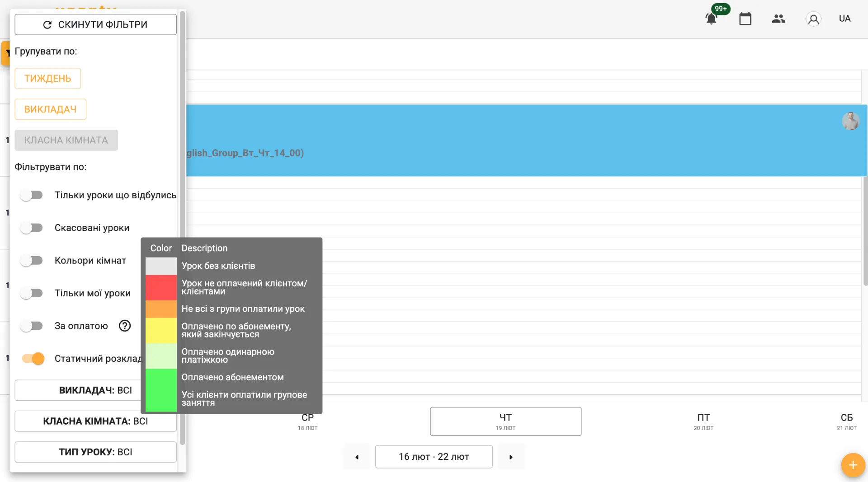This screenshot has width=868, height=482.
Task: Turn on Тільки мої уроки switch
Action: point(31,293)
